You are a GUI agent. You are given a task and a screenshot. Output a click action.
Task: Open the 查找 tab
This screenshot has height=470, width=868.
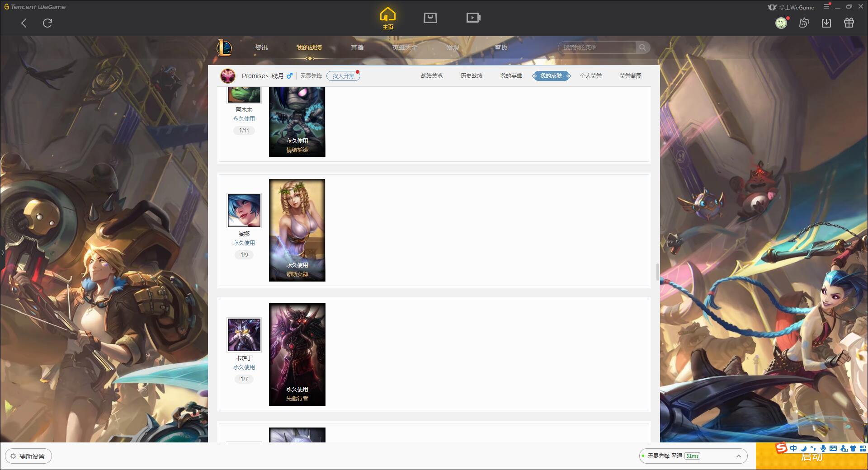(x=501, y=47)
